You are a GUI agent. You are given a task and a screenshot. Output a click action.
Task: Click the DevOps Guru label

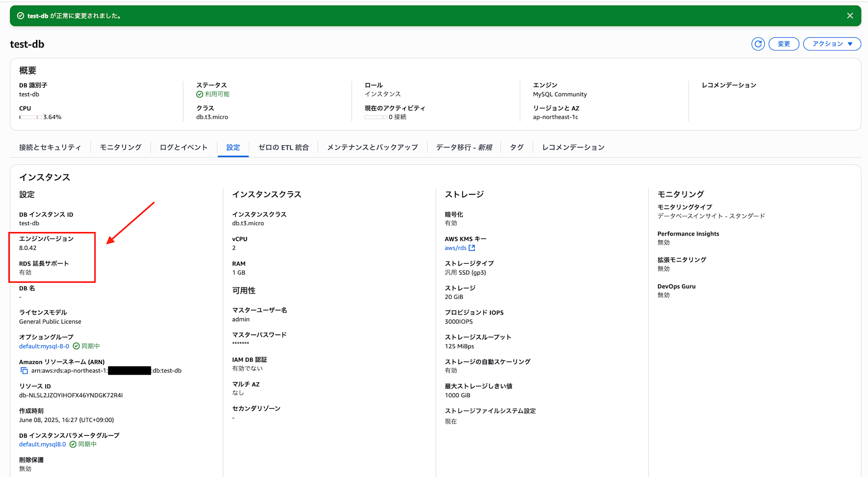pos(676,287)
